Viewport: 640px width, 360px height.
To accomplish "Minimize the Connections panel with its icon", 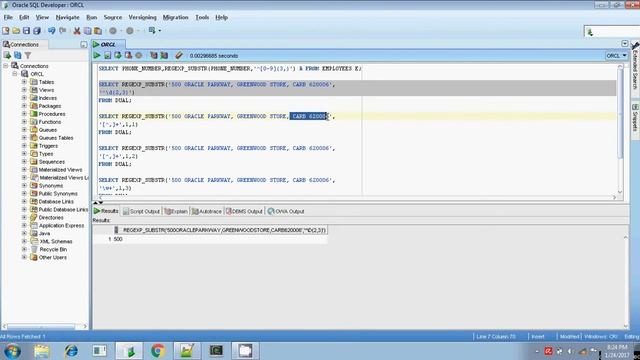I will (84, 44).
